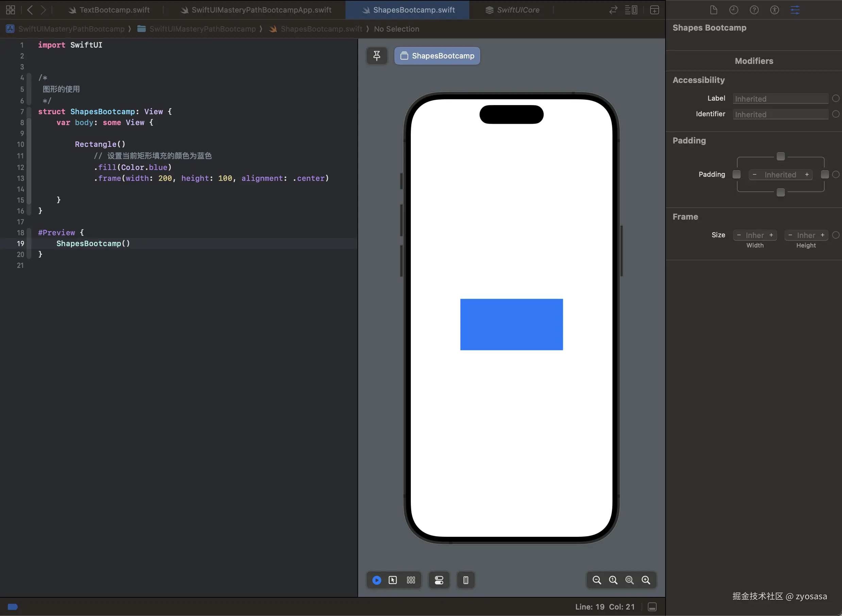Open canvas device settings icon

(x=439, y=580)
